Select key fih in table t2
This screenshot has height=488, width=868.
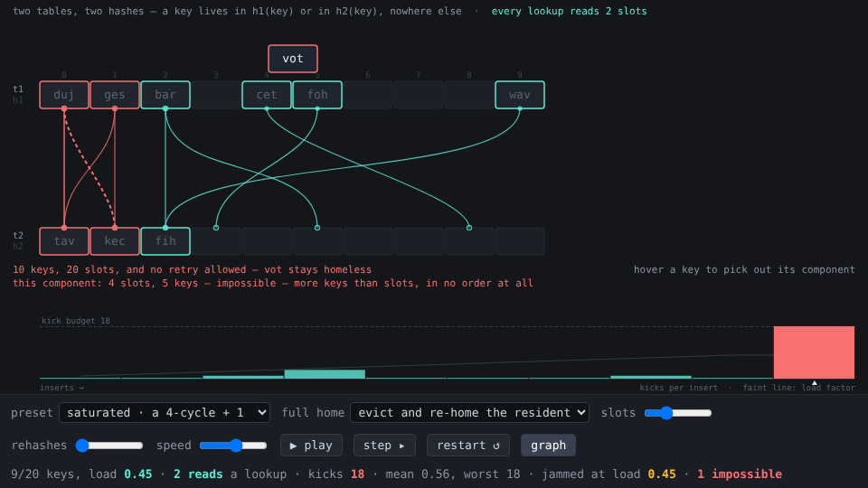165,241
